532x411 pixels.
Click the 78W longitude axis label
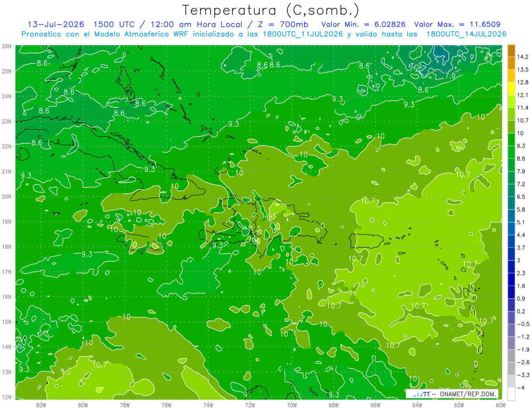click(125, 405)
